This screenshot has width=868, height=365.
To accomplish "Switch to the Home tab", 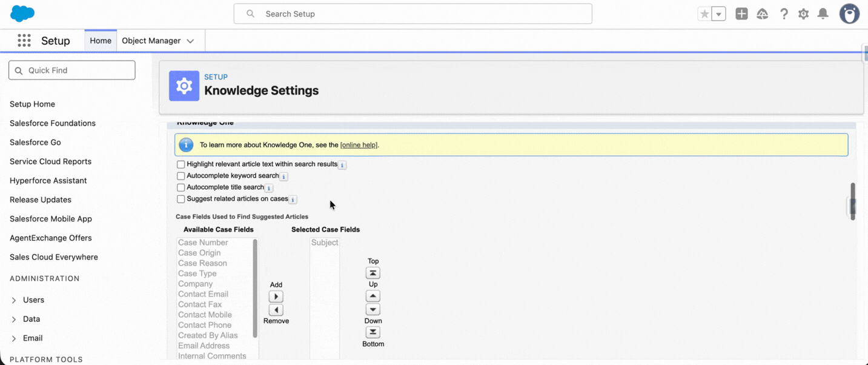I will point(101,41).
